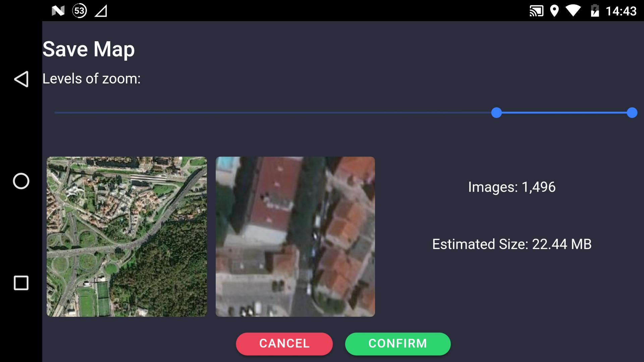Tap the cellular signal triangle icon

[101, 11]
